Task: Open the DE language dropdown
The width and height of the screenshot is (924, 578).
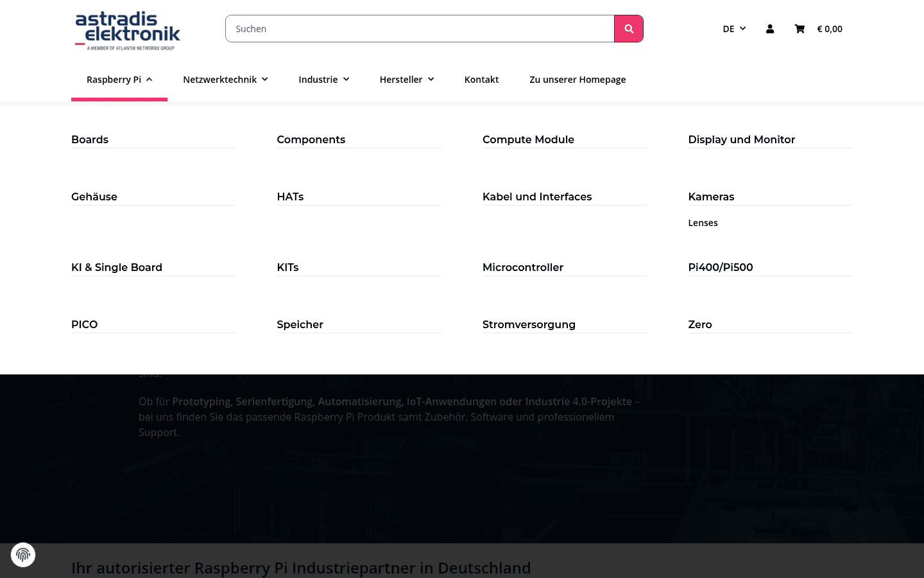Action: pos(734,29)
